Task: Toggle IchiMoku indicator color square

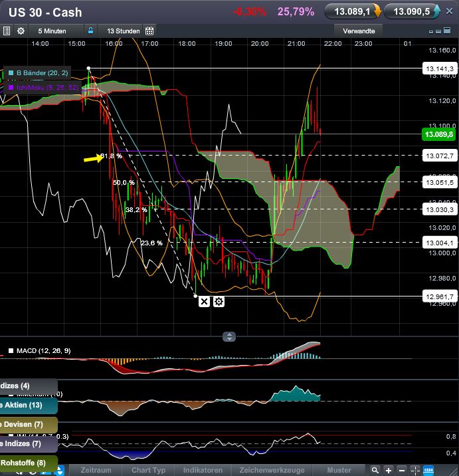Action: 11,88
